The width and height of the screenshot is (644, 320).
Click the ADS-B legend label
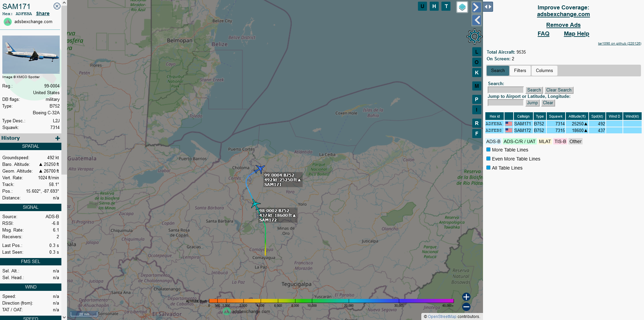pos(493,141)
